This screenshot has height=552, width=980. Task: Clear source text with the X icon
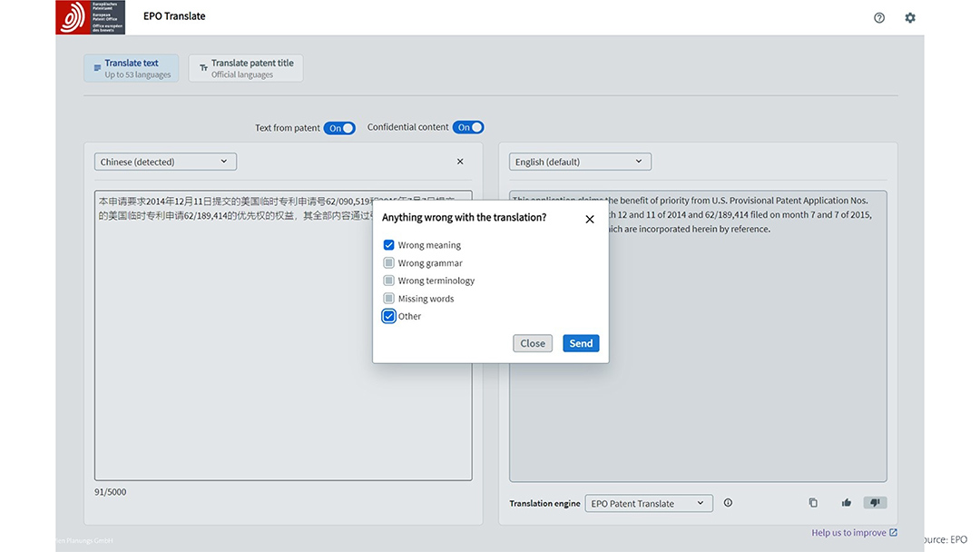pos(460,162)
